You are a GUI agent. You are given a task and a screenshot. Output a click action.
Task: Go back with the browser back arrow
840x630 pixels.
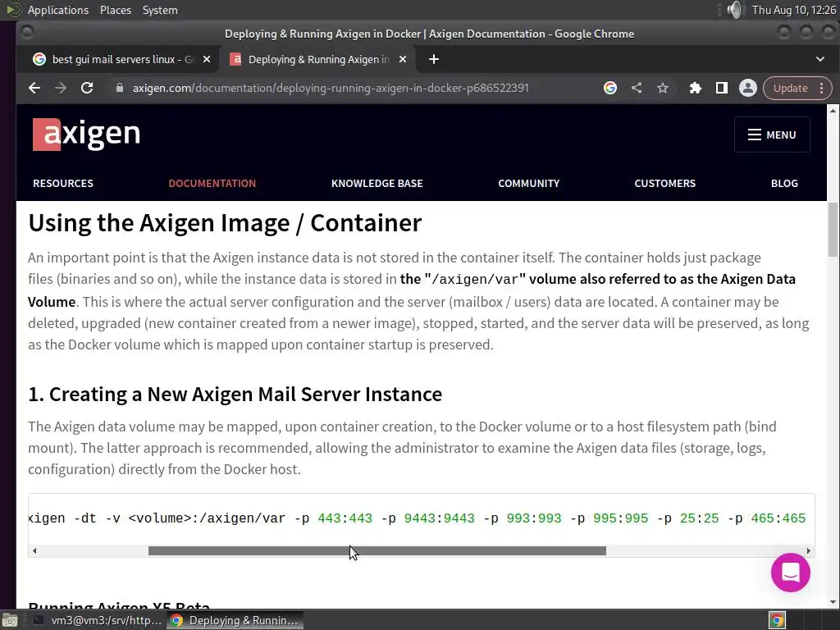pyautogui.click(x=34, y=89)
